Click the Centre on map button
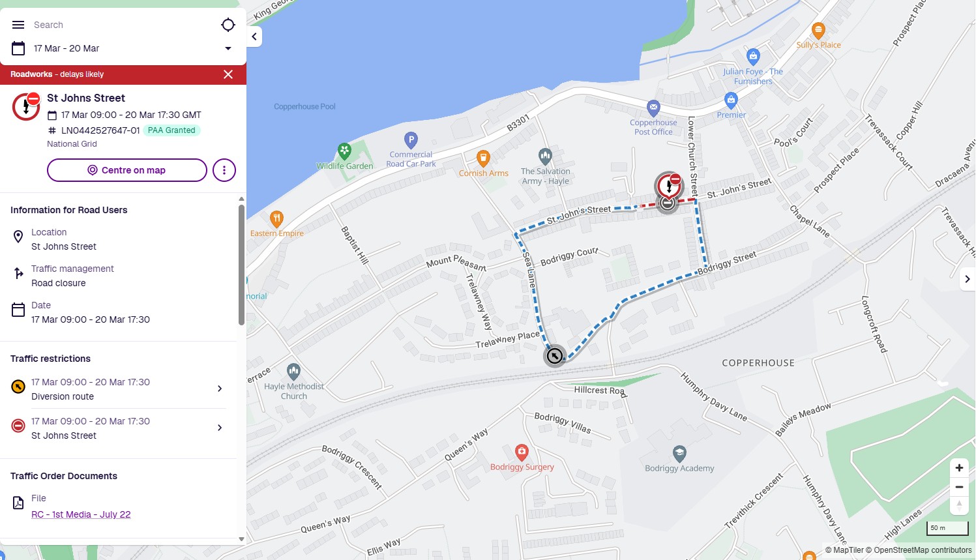 (x=127, y=170)
